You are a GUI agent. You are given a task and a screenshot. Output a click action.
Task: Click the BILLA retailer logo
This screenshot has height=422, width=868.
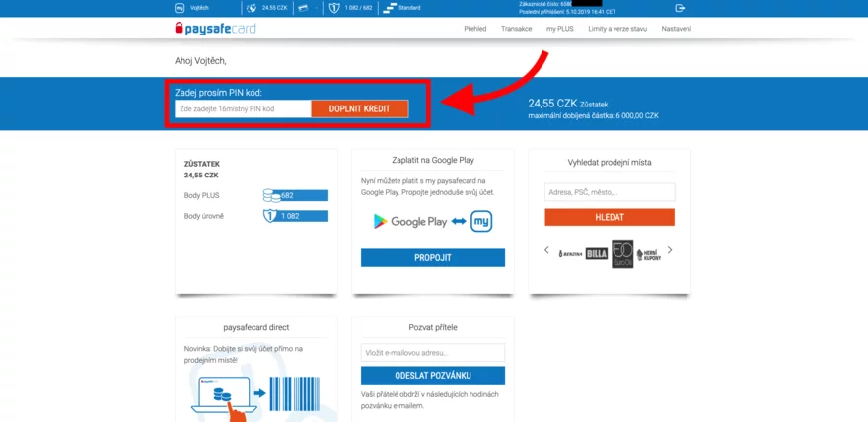click(x=598, y=253)
